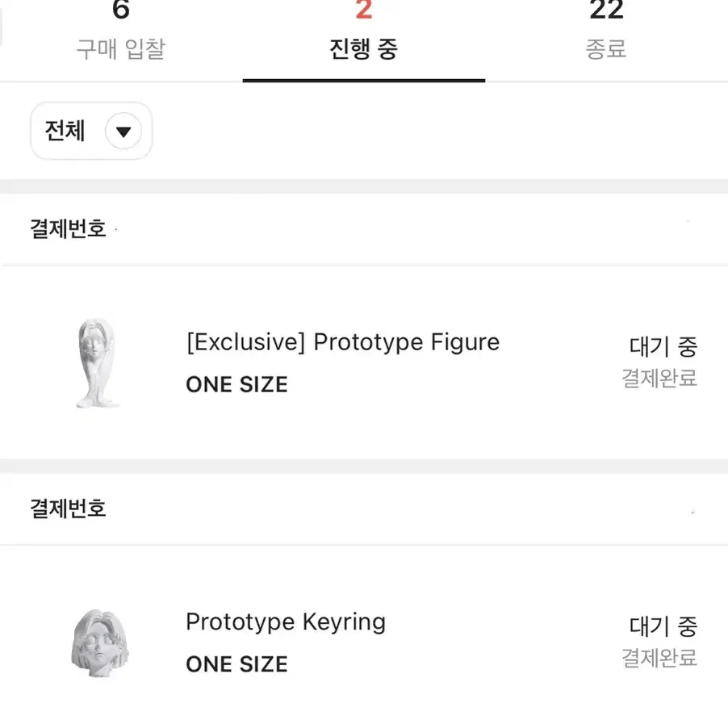Click the red count 2 above 진행 중
This screenshot has height=728, width=728.
(x=363, y=10)
